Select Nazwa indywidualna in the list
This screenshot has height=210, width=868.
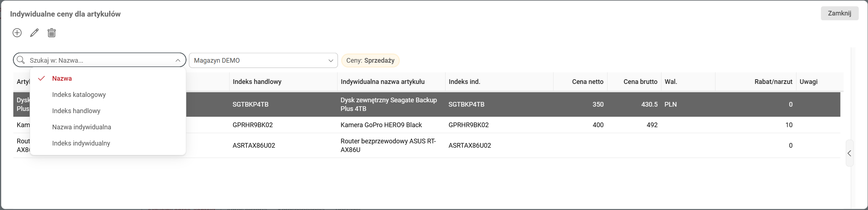82,127
